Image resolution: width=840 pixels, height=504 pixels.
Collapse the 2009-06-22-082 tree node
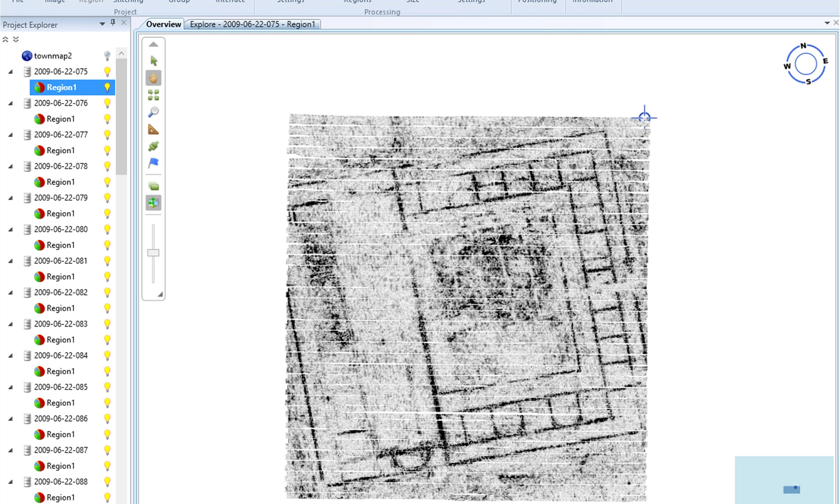[x=11, y=293]
